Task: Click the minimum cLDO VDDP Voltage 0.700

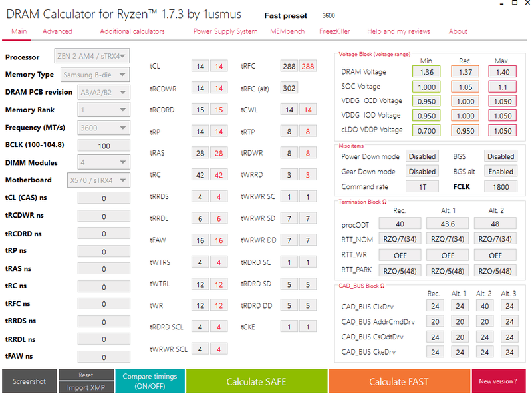Action: click(426, 130)
